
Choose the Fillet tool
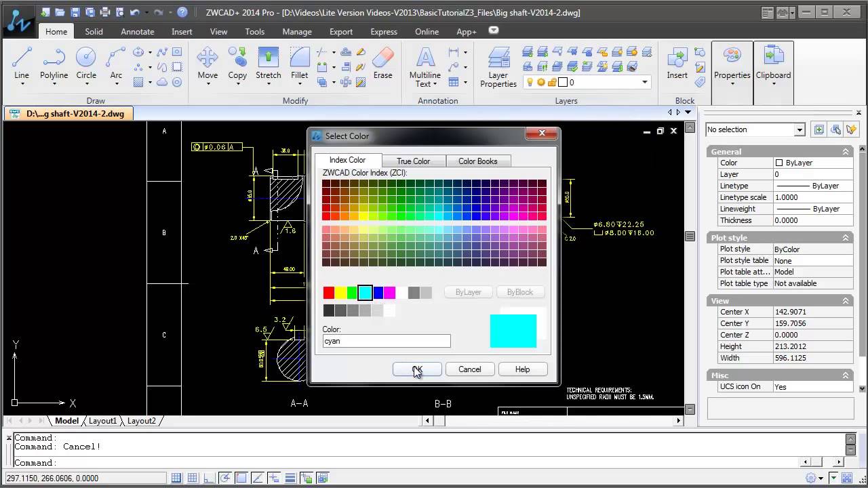(300, 62)
